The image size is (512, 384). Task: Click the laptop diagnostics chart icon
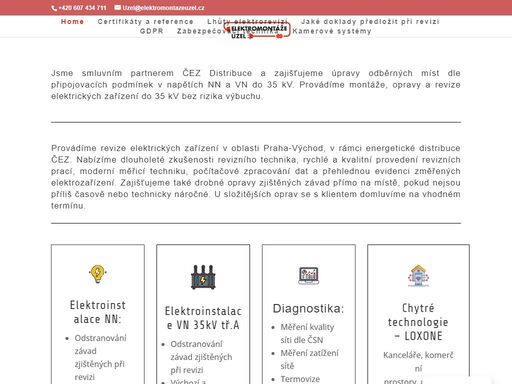[309, 276]
